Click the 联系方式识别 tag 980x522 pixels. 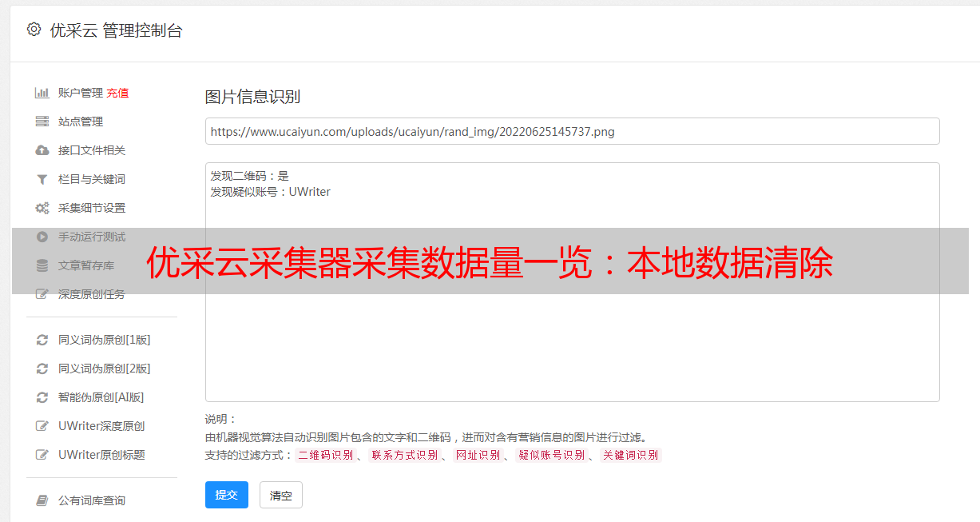(x=403, y=455)
